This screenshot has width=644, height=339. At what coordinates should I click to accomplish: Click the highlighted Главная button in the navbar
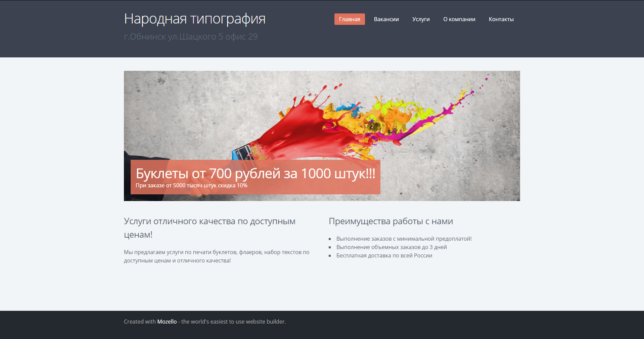coord(349,19)
